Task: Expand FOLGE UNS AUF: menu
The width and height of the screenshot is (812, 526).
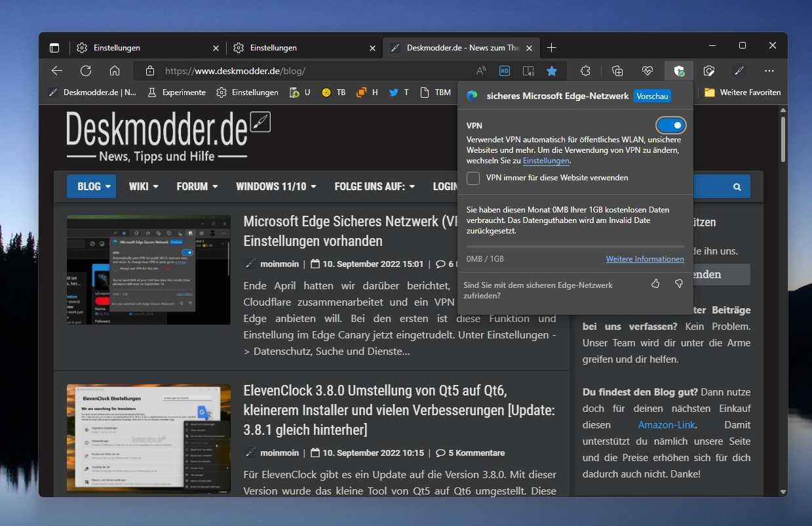Action: click(374, 186)
